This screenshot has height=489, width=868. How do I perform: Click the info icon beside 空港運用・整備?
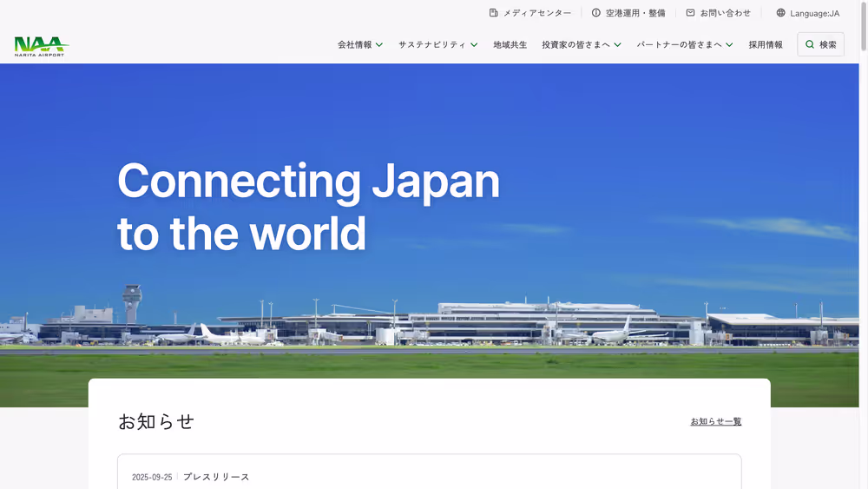[595, 13]
